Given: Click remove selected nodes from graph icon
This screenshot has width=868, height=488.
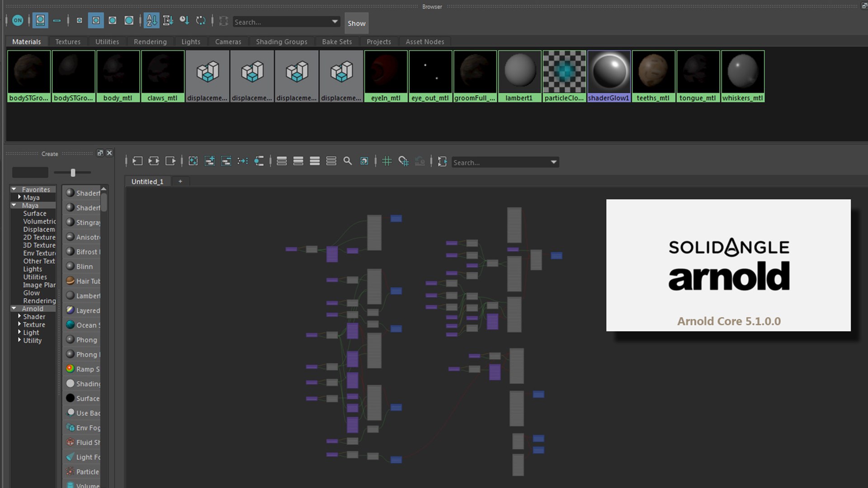Looking at the screenshot, I should [x=226, y=161].
